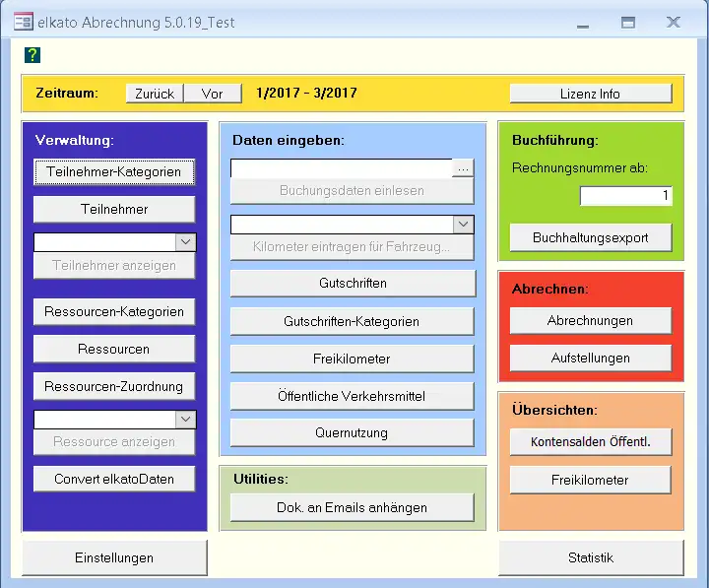Image resolution: width=709 pixels, height=588 pixels.
Task: Open the Ressourcen button
Action: coord(114,349)
